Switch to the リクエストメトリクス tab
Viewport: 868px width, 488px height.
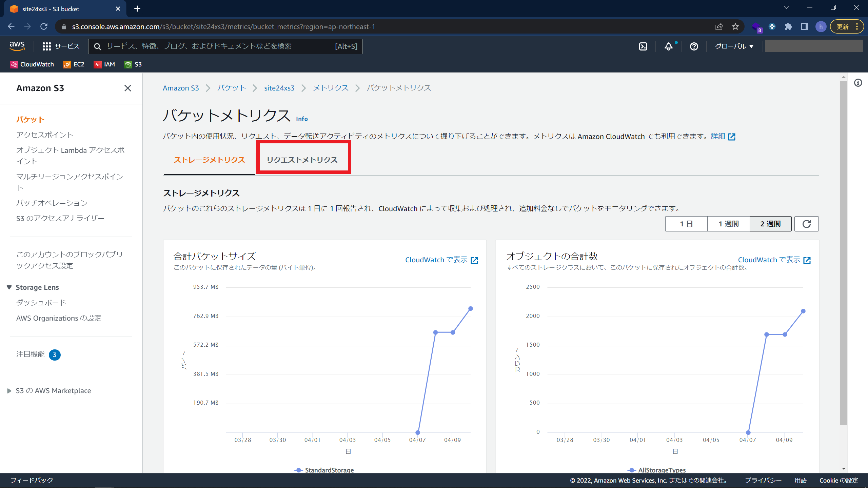[x=302, y=160]
